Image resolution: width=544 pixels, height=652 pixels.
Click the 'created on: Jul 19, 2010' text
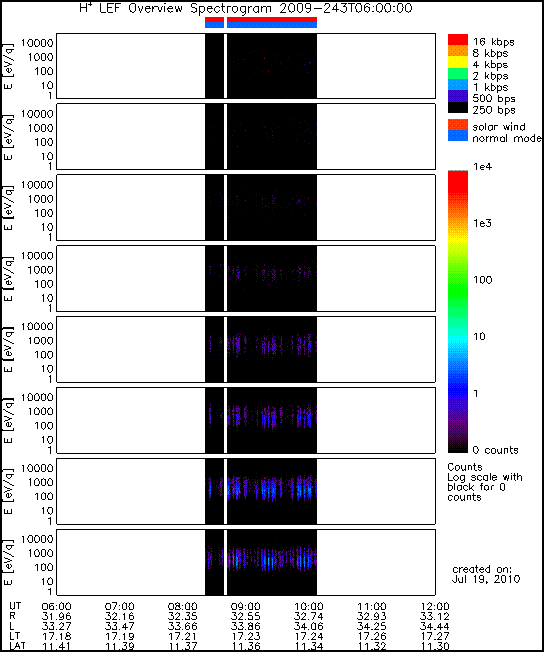click(486, 574)
